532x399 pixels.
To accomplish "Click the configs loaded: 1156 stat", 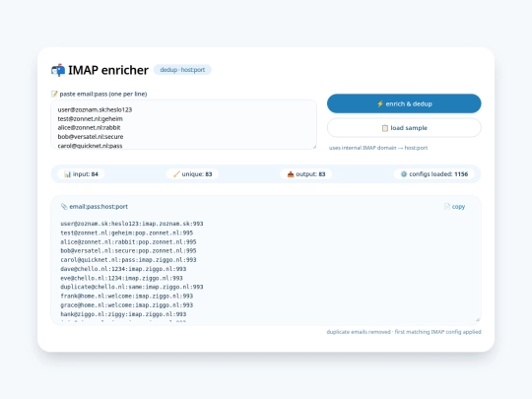I will (434, 174).
